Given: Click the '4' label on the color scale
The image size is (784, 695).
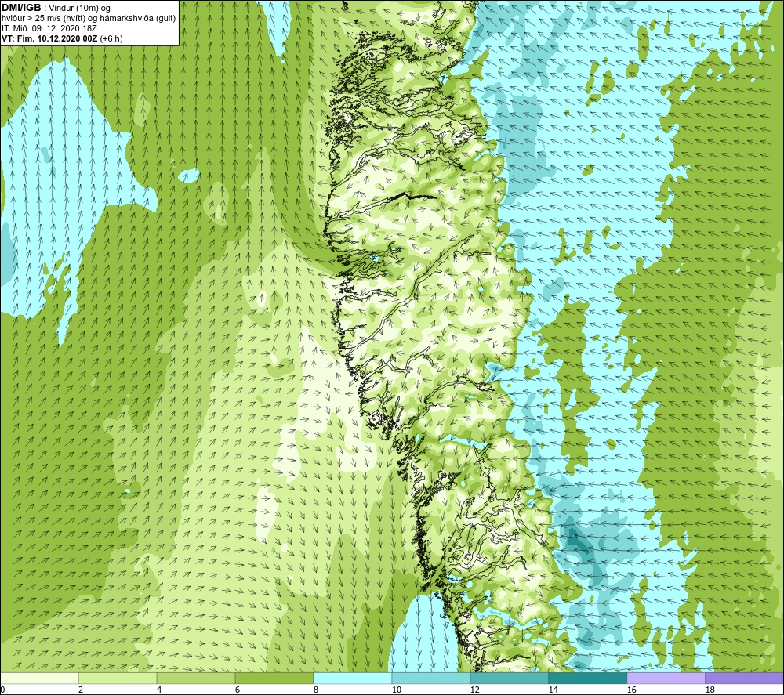Looking at the screenshot, I should coord(159,690).
